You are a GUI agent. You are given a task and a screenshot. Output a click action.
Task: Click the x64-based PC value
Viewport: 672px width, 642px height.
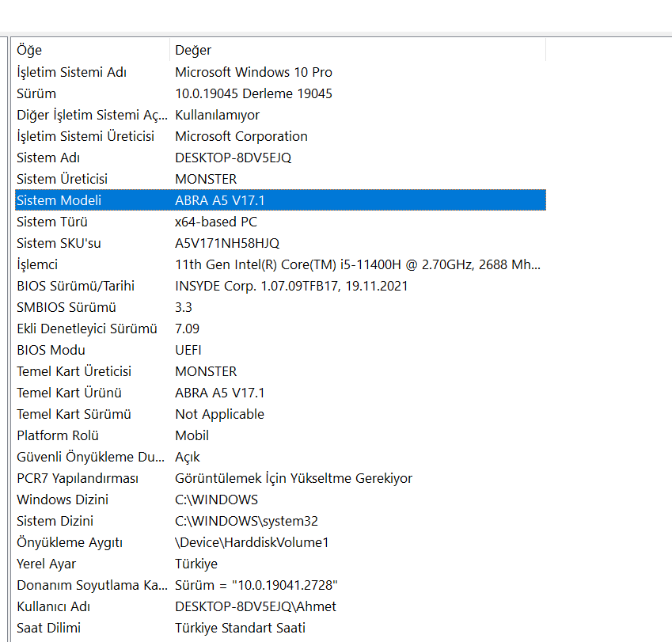(x=216, y=222)
